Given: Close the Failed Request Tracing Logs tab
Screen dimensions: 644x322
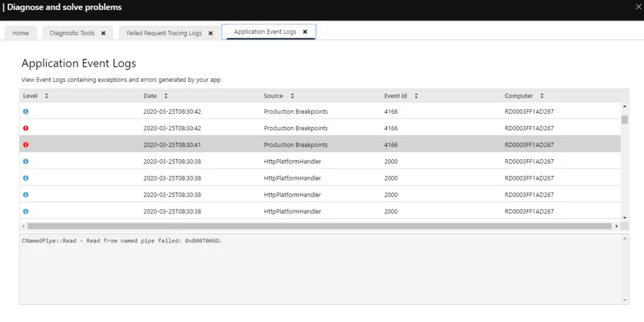Looking at the screenshot, I should (x=211, y=33).
